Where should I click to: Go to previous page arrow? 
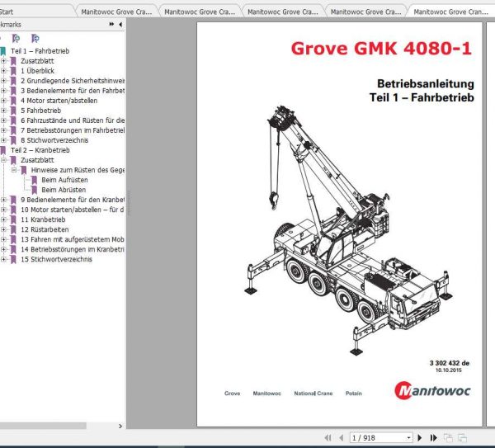342,438
